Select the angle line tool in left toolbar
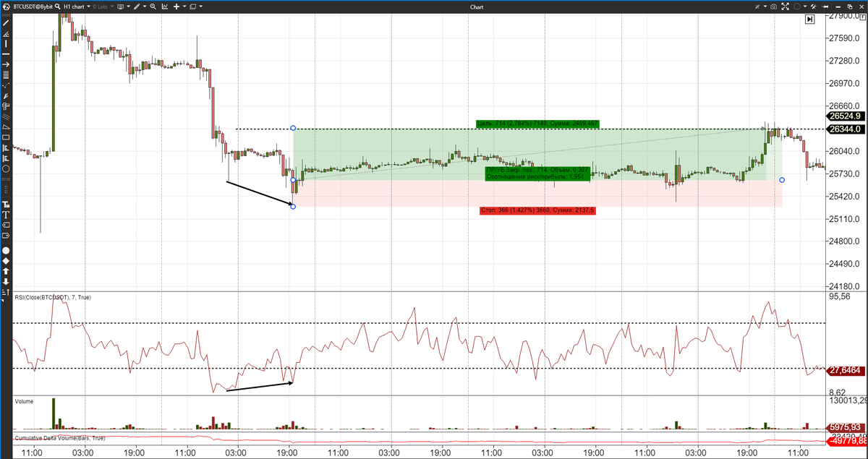The height and width of the screenshot is (459, 868). [x=6, y=34]
